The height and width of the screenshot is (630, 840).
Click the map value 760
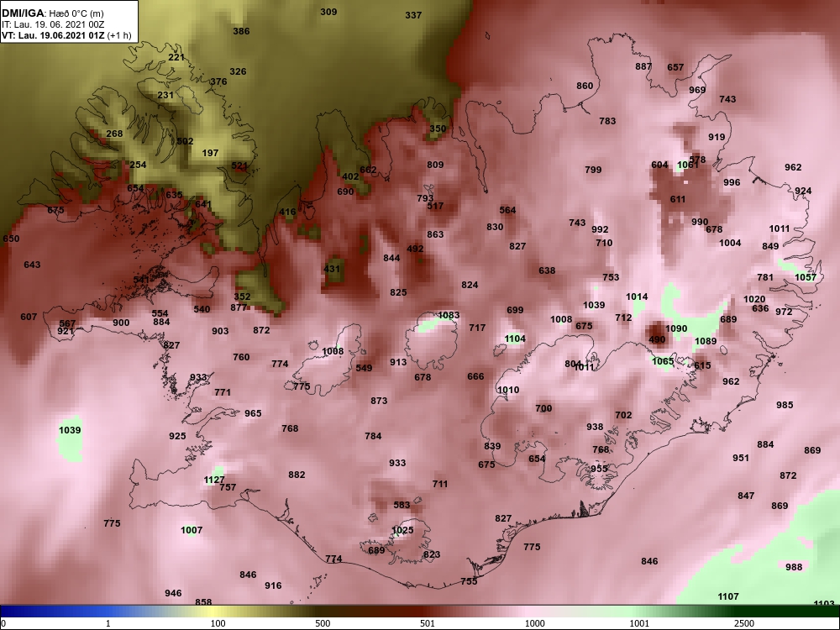241,357
